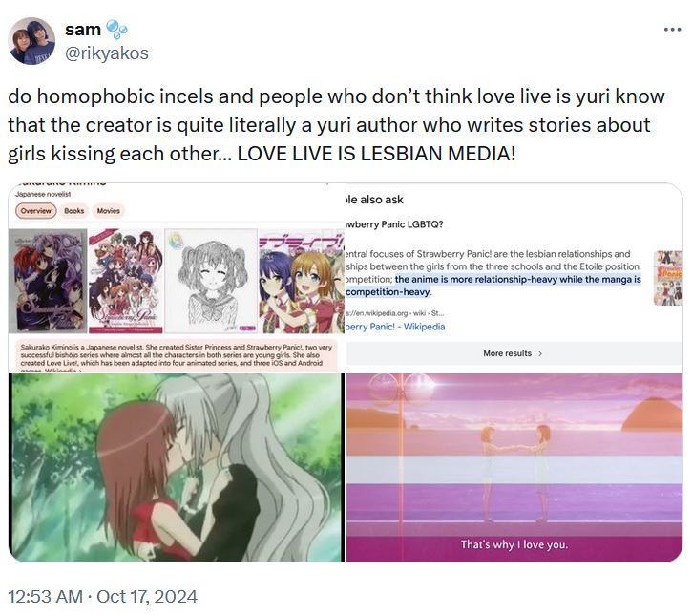692x616 pixels.
Task: Open the second Strawberry Panic manga cover
Action: coord(126,281)
